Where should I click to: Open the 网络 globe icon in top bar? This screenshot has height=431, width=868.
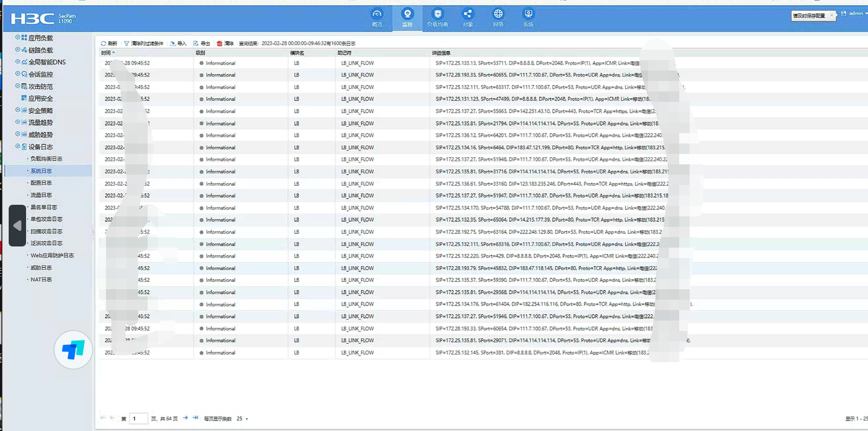pyautogui.click(x=498, y=14)
